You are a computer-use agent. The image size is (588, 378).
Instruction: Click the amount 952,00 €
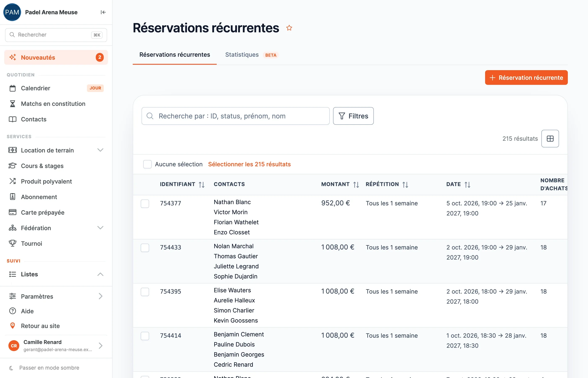335,203
